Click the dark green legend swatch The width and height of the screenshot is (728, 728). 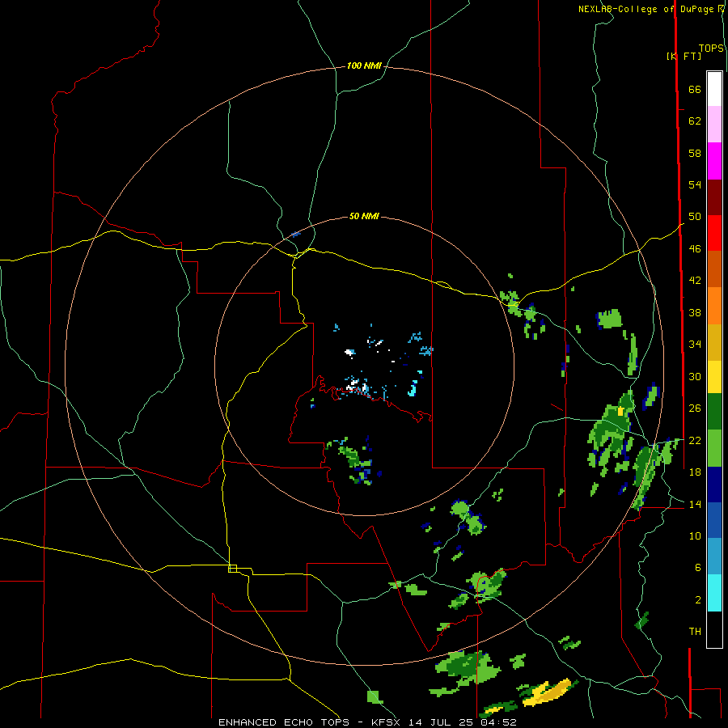[x=714, y=412]
